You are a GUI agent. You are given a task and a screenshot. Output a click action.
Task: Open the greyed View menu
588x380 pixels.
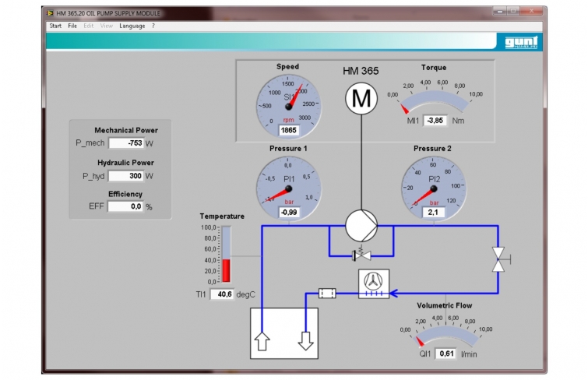(106, 26)
